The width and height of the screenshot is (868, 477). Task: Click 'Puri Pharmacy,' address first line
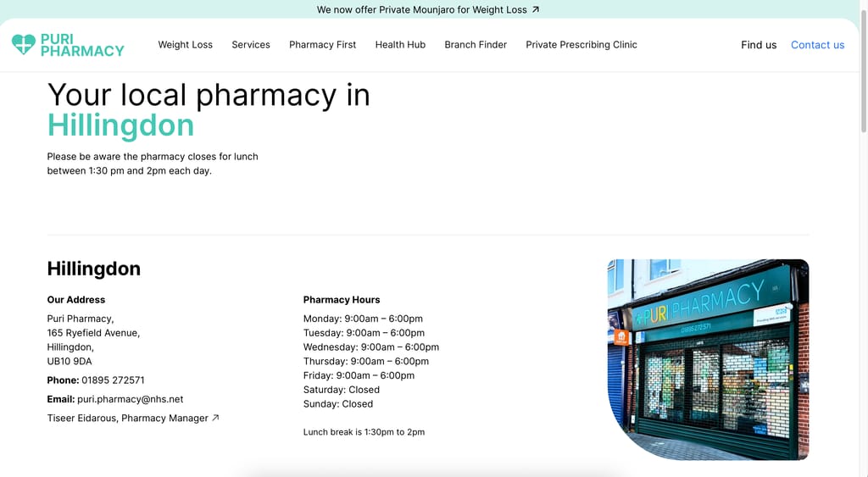81,319
